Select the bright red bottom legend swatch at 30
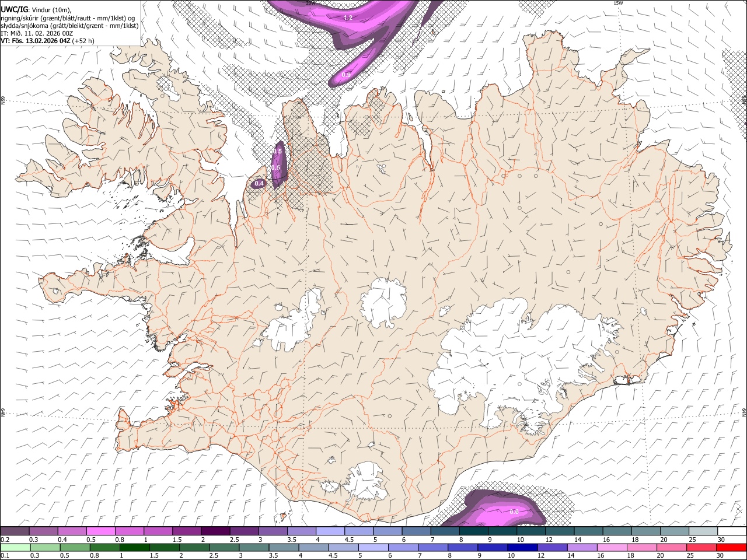747x560 pixels. [x=731, y=547]
